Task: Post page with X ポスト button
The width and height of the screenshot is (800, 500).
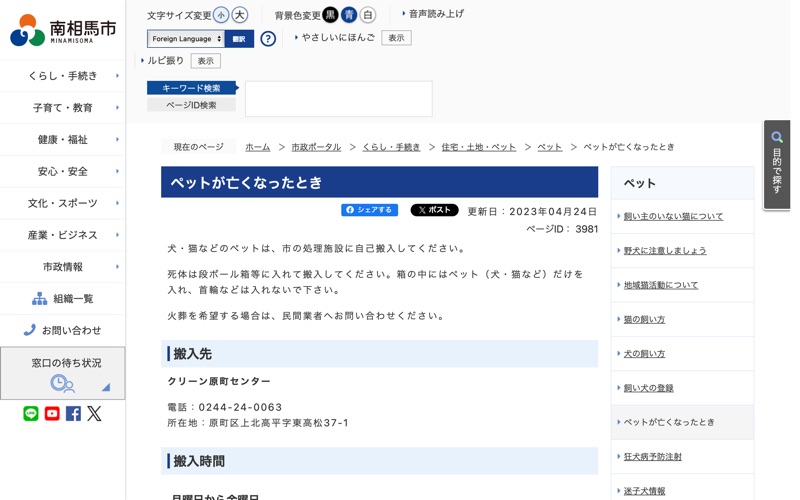Action: (434, 210)
